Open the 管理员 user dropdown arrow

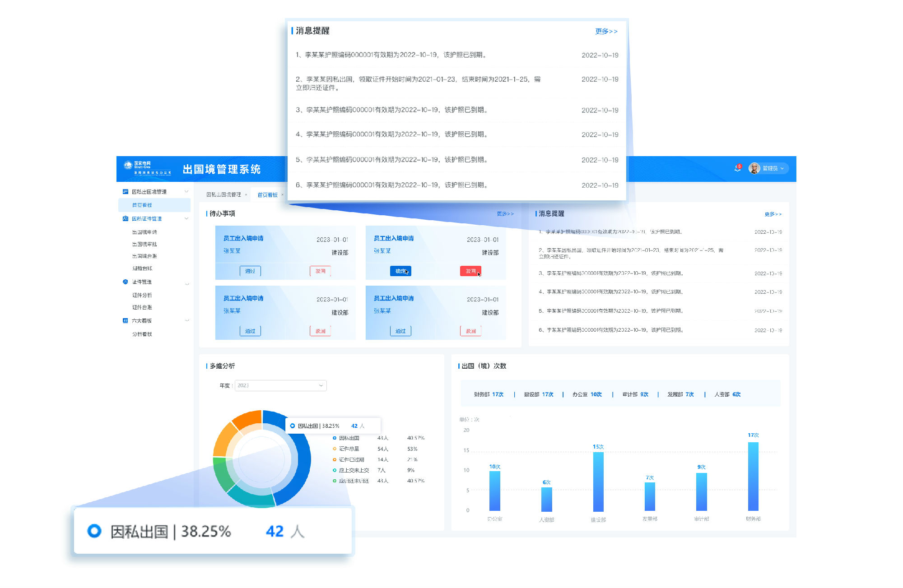click(782, 168)
